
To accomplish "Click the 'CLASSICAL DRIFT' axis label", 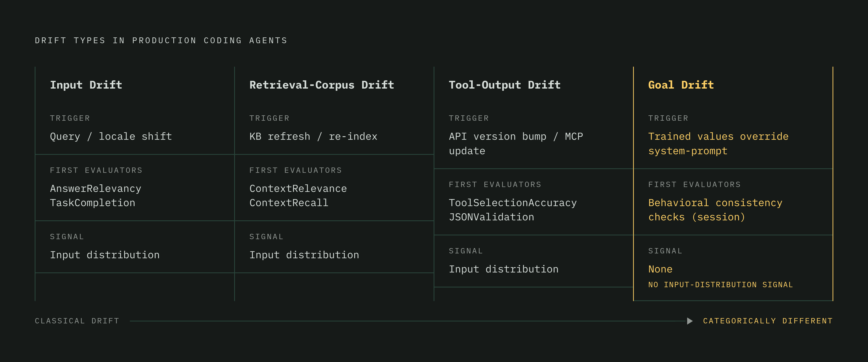I will 77,321.
